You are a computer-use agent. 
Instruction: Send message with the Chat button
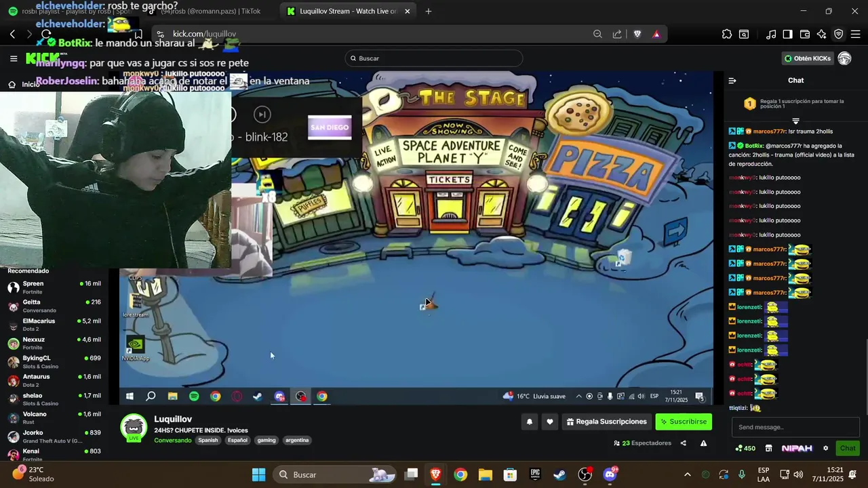pyautogui.click(x=848, y=448)
